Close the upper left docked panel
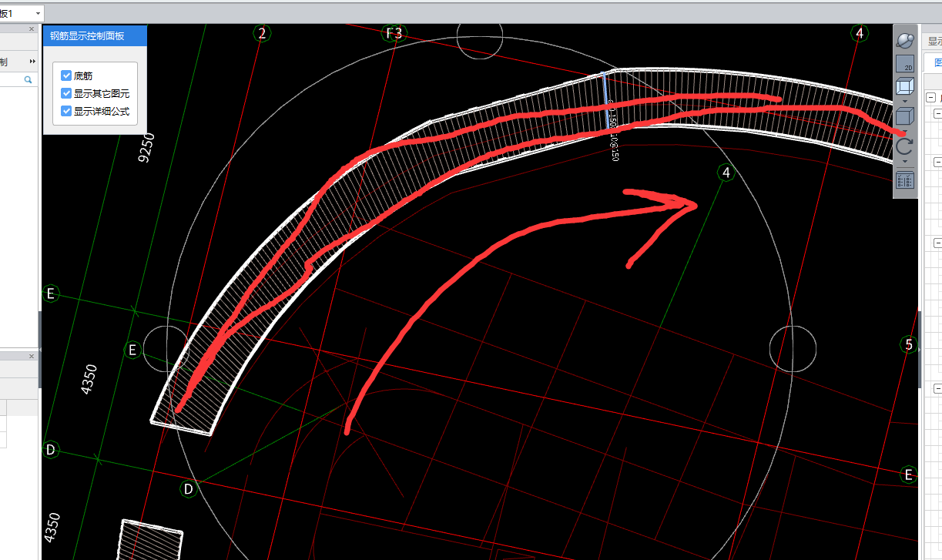The height and width of the screenshot is (560, 942). tap(32, 29)
